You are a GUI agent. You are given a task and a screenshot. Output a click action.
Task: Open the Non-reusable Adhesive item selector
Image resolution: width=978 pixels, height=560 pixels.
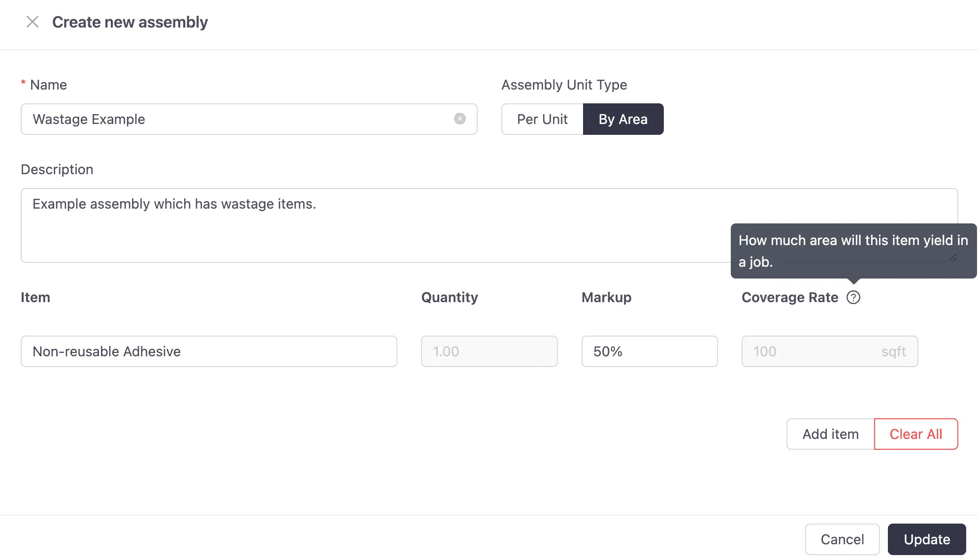(209, 351)
